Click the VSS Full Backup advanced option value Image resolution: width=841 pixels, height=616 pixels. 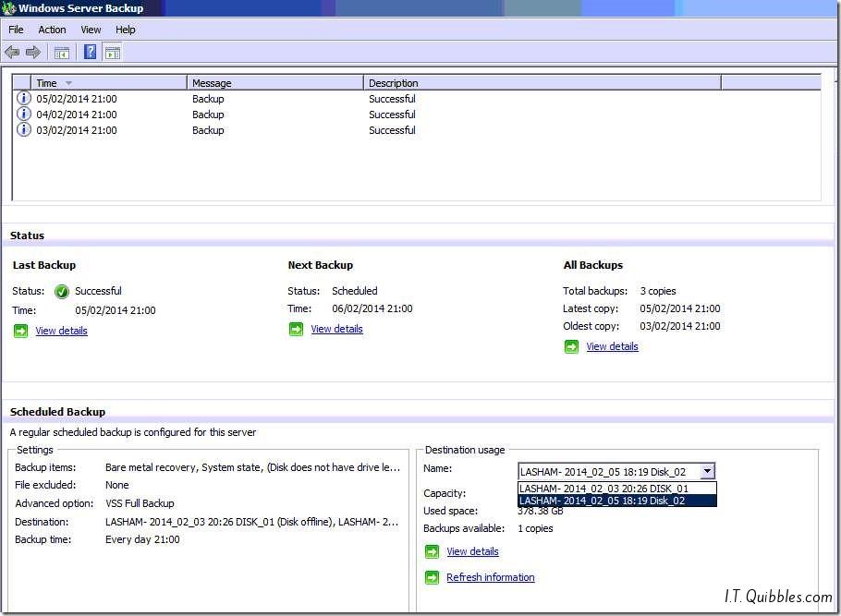(140, 503)
